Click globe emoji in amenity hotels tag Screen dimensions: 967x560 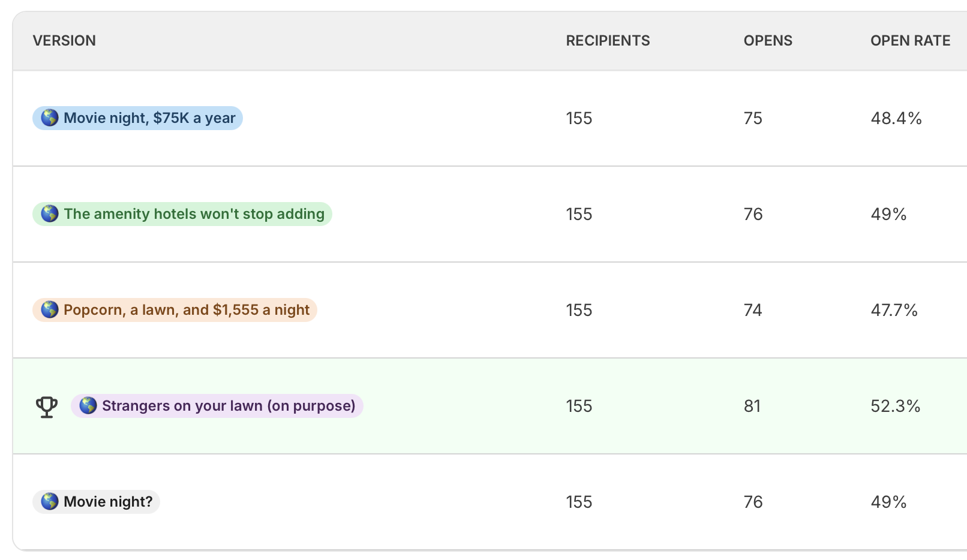(x=49, y=213)
